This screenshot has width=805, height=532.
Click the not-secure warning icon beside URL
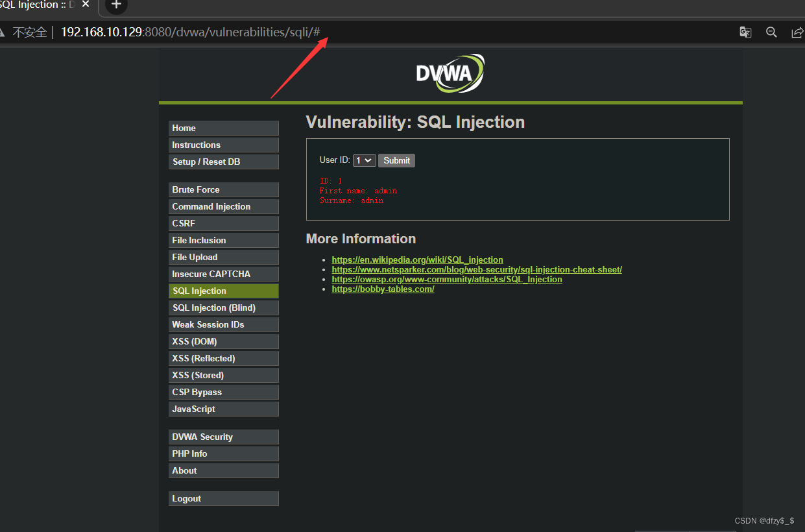[x=3, y=32]
